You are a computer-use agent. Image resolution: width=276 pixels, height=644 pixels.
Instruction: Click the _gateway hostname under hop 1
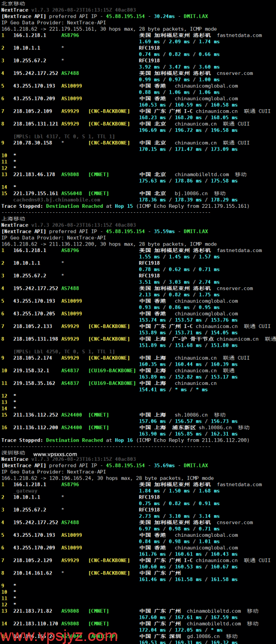coord(26,491)
